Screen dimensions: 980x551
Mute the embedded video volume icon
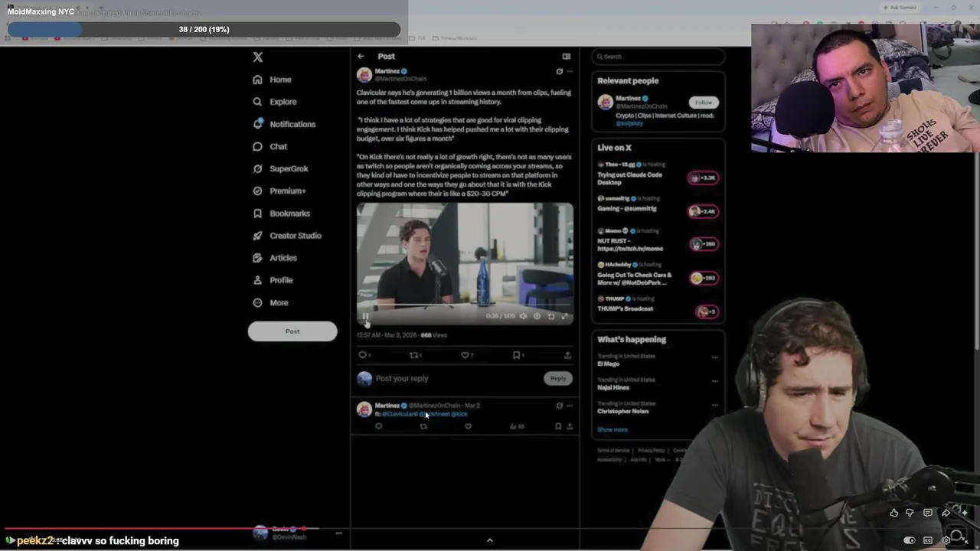coord(523,316)
